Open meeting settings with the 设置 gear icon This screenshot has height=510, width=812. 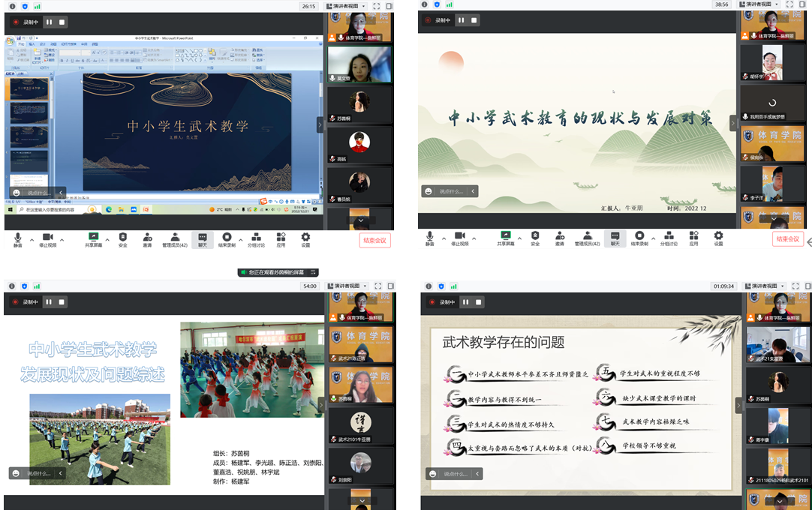pyautogui.click(x=305, y=236)
